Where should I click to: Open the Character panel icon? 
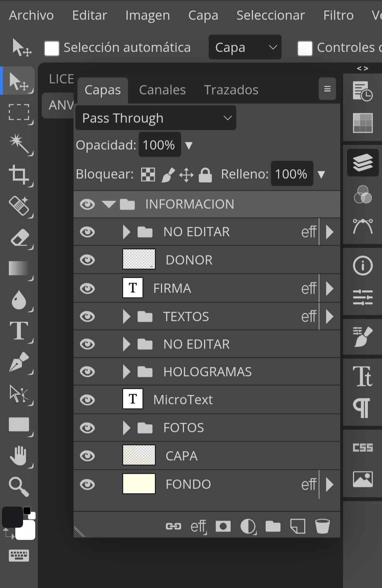[x=363, y=376]
